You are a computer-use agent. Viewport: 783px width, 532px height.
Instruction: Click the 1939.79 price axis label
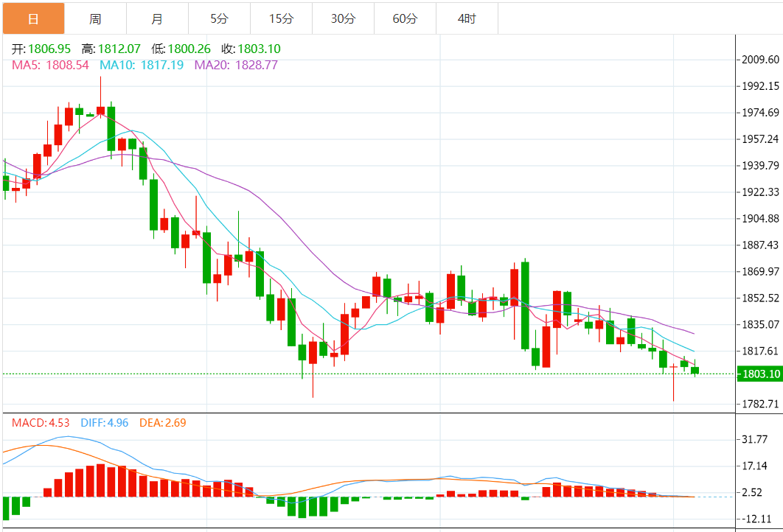[761, 166]
